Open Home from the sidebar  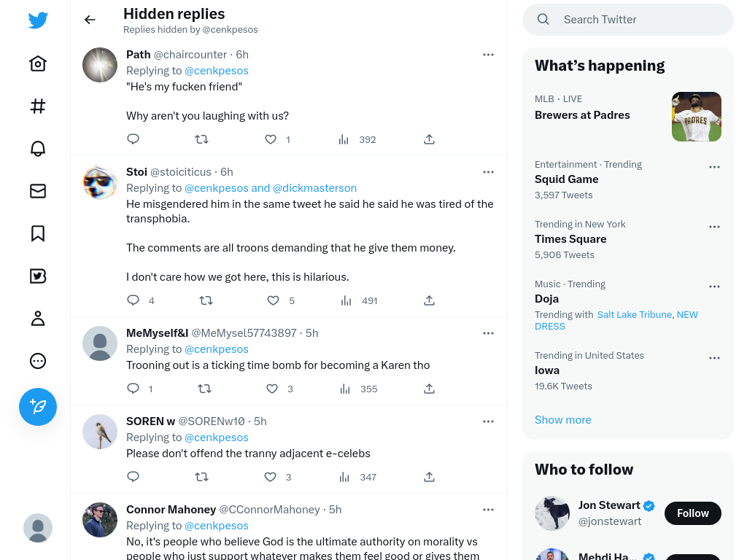(x=38, y=63)
